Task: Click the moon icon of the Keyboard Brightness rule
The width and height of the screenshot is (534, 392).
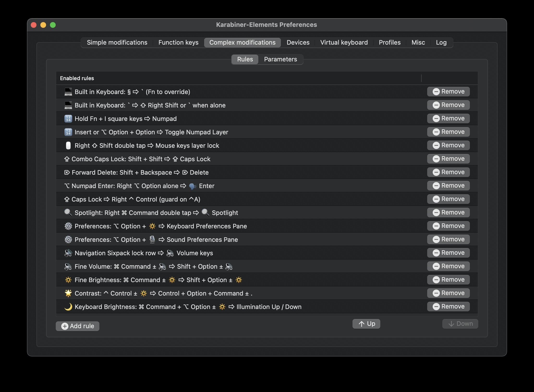Action: pyautogui.click(x=68, y=307)
